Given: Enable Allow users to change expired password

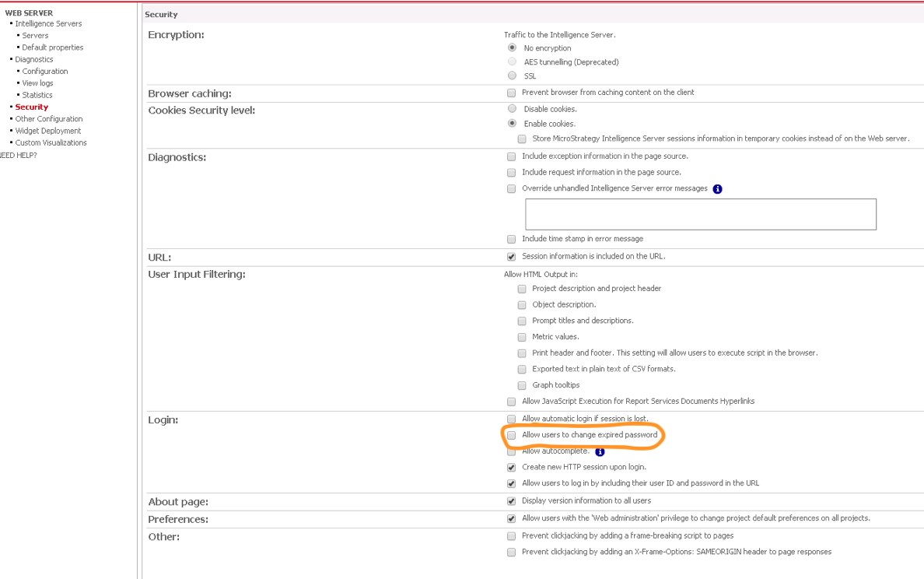Looking at the screenshot, I should pos(511,434).
